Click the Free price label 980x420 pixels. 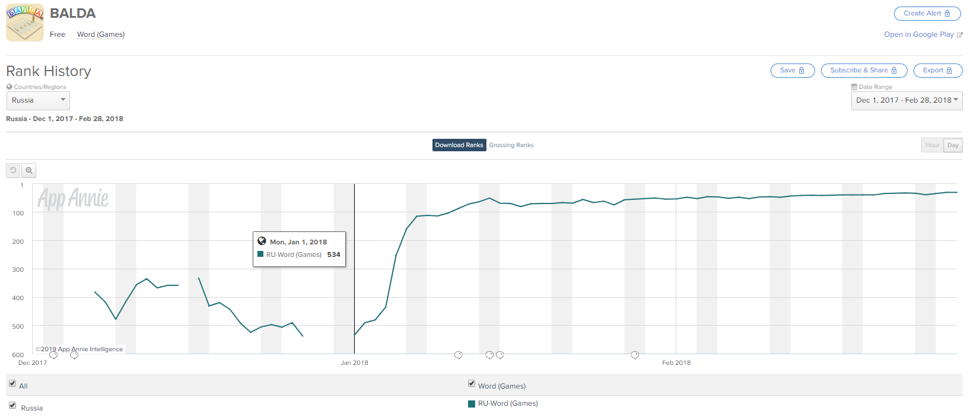58,34
